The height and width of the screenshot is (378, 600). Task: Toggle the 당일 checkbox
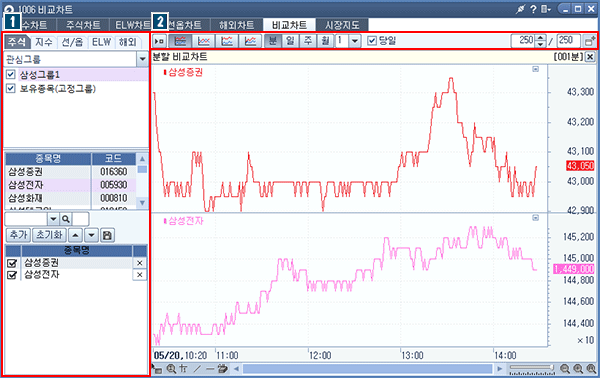[x=372, y=41]
